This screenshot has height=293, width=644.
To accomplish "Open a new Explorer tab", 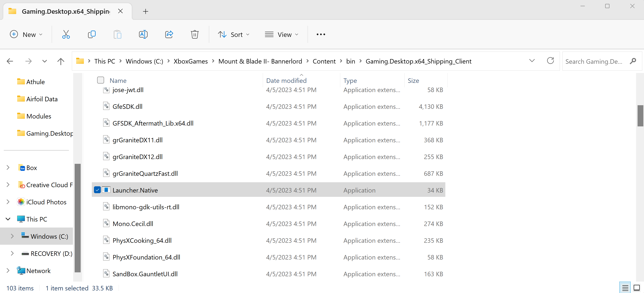I will [145, 11].
